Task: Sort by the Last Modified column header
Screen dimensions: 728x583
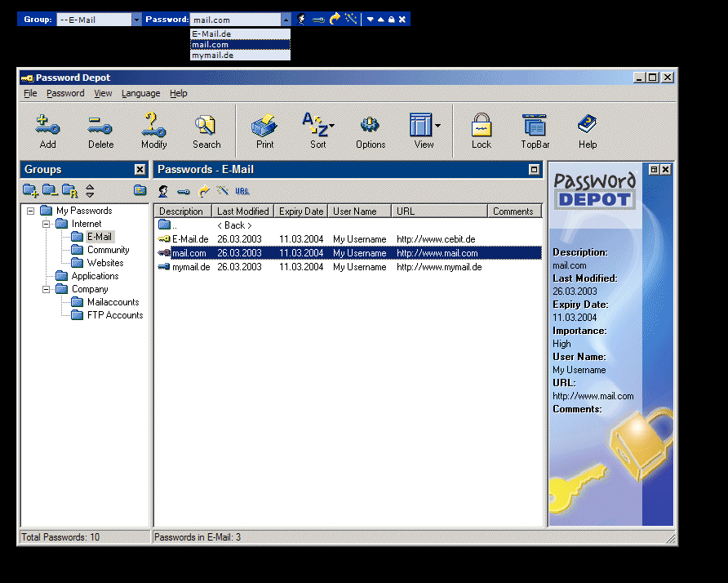Action: coord(243,211)
